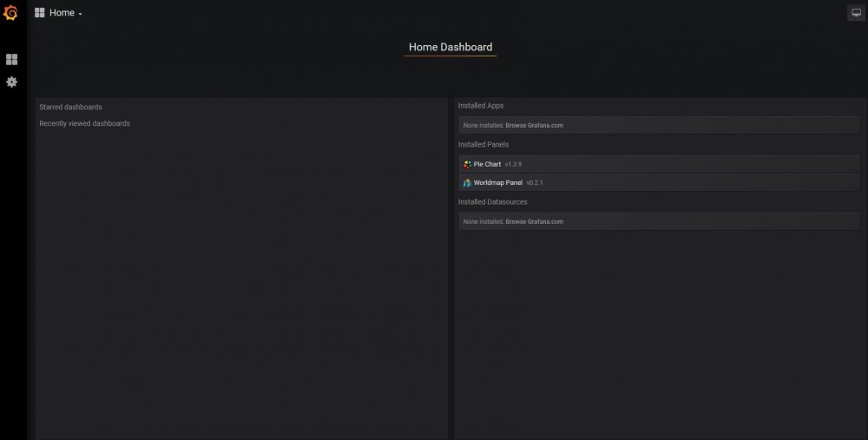Click the Installed Datasources heading
Image resolution: width=868 pixels, height=440 pixels.
493,202
